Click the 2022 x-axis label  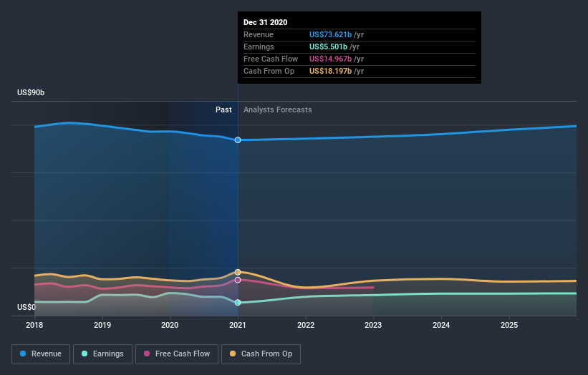[x=306, y=325]
